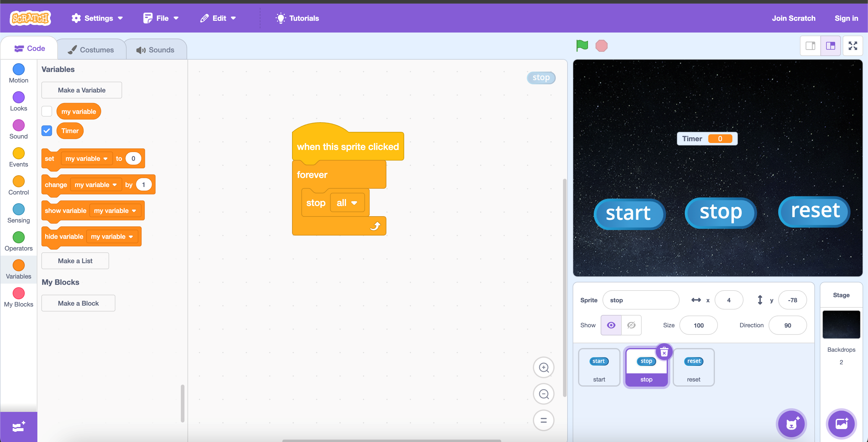This screenshot has width=868, height=442.
Task: Open variable dropdown in set block
Action: 86,159
